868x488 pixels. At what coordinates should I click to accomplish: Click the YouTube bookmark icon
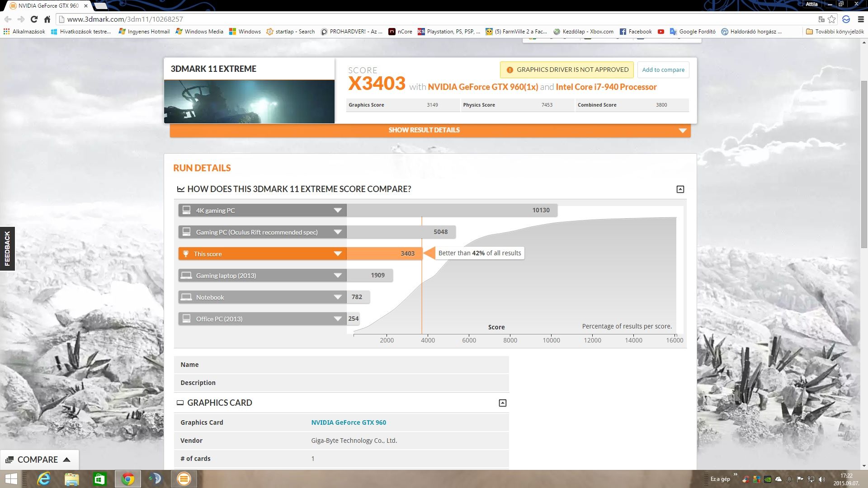click(x=660, y=32)
